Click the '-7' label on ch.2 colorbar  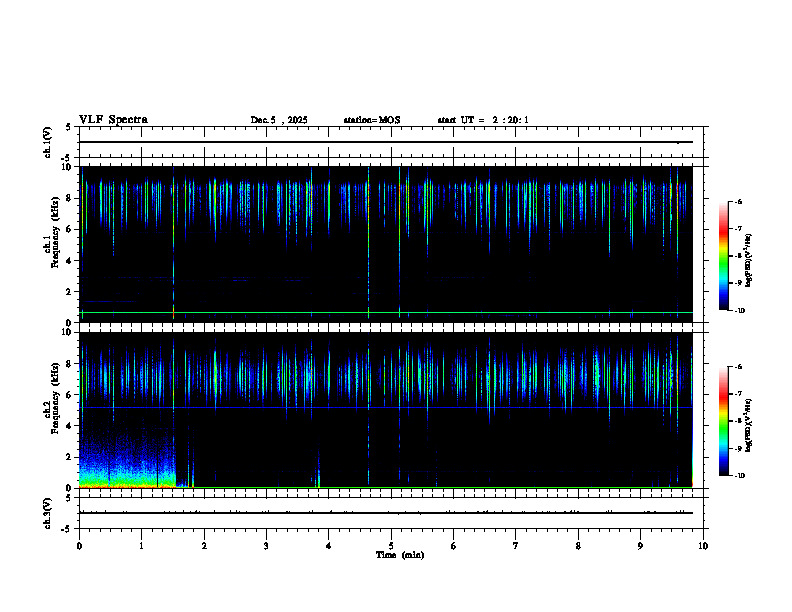[738, 394]
